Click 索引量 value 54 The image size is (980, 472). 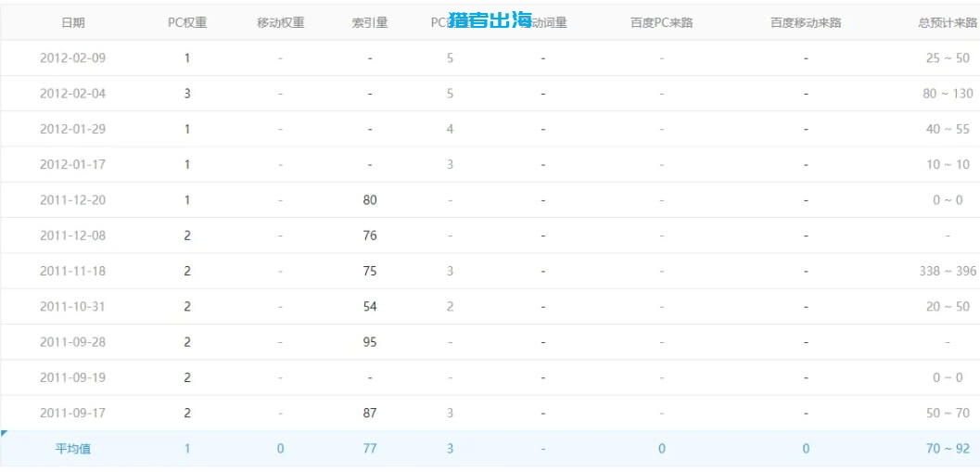pyautogui.click(x=370, y=306)
